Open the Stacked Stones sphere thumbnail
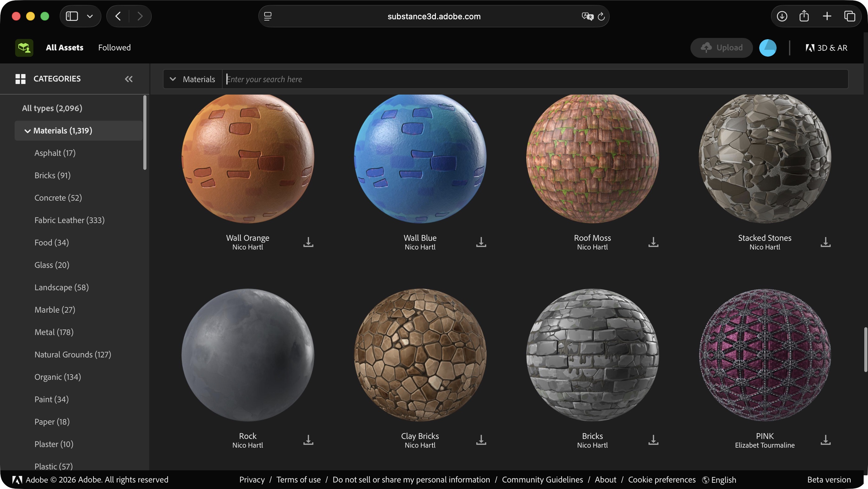 tap(764, 159)
